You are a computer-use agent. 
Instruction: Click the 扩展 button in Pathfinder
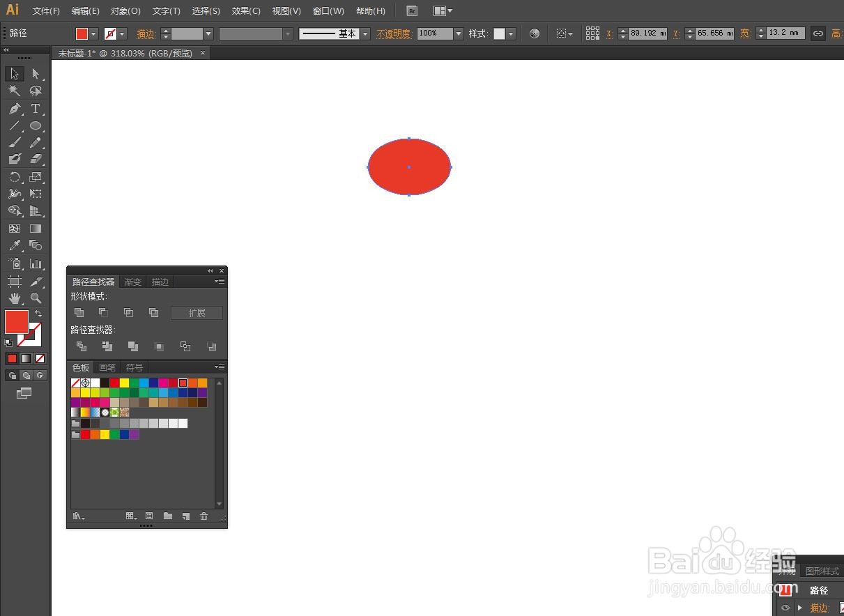[197, 313]
